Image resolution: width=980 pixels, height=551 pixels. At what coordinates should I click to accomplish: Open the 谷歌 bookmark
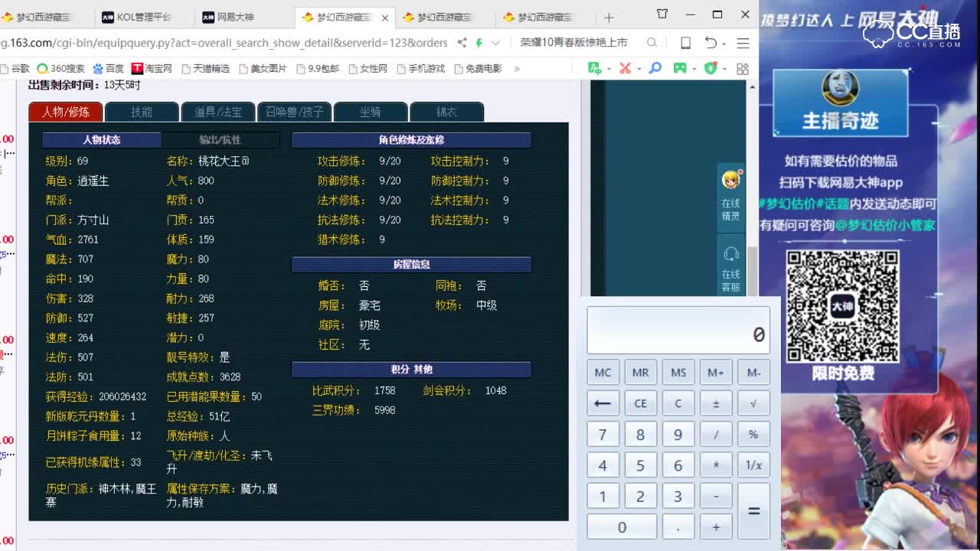point(15,69)
